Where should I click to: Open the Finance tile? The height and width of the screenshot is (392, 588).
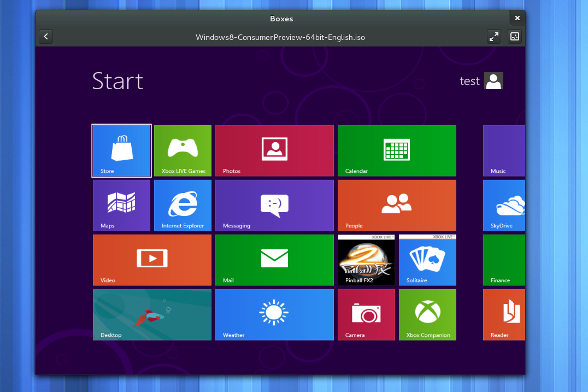[x=504, y=260]
